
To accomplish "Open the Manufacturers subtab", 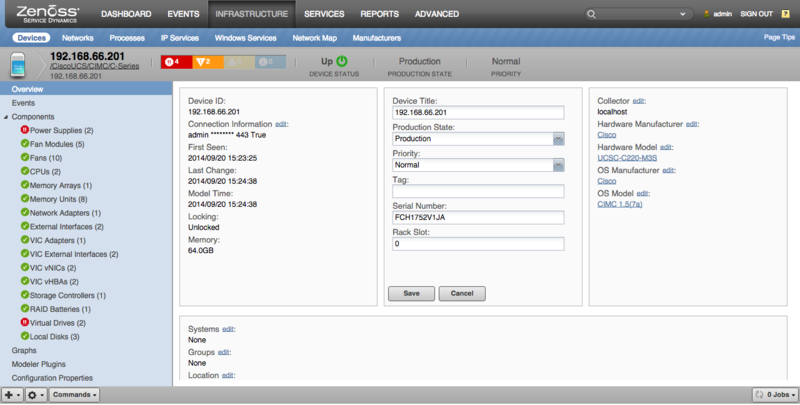I will pos(377,38).
